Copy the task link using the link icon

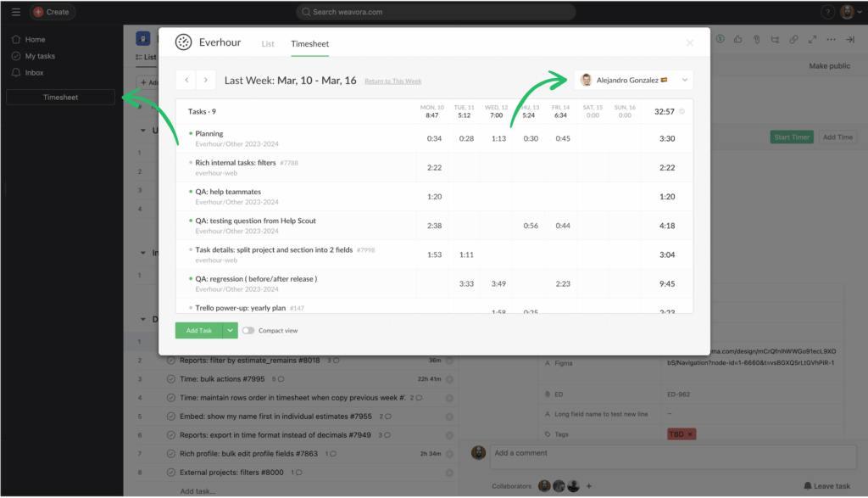click(x=793, y=39)
